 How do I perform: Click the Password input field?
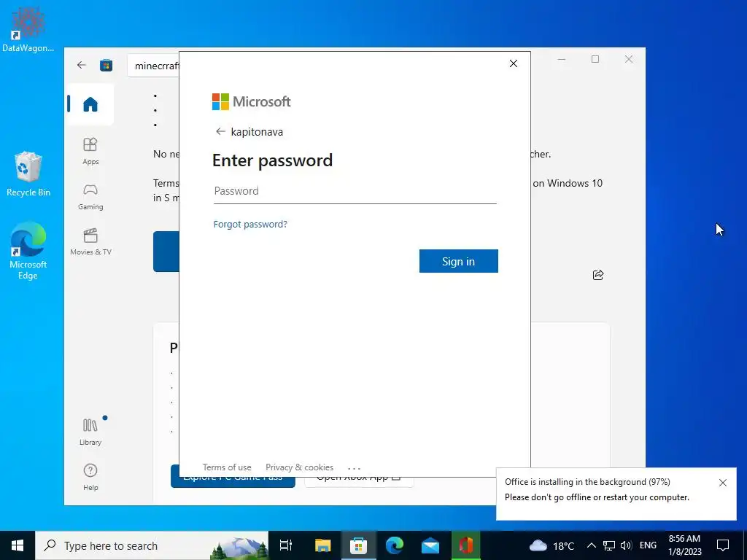(355, 192)
